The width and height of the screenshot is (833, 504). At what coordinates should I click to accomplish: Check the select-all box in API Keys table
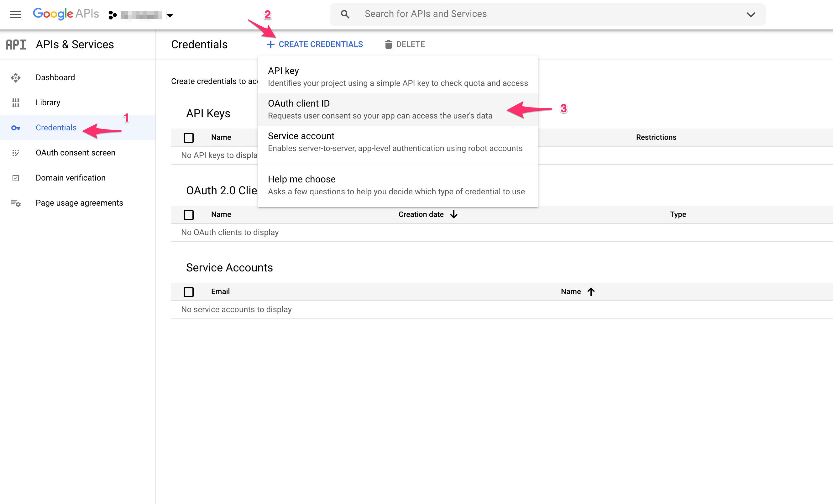tap(188, 138)
